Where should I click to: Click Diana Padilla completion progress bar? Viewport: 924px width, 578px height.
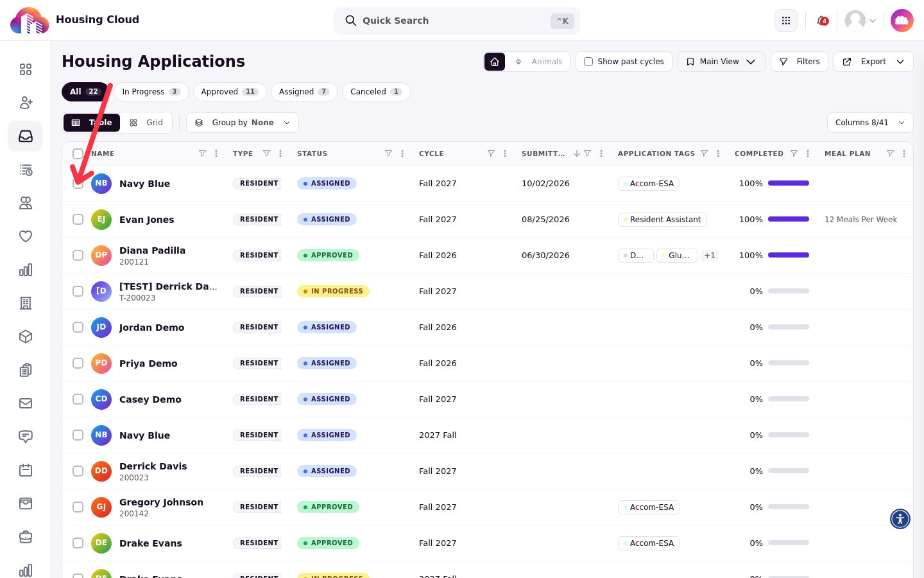click(789, 256)
